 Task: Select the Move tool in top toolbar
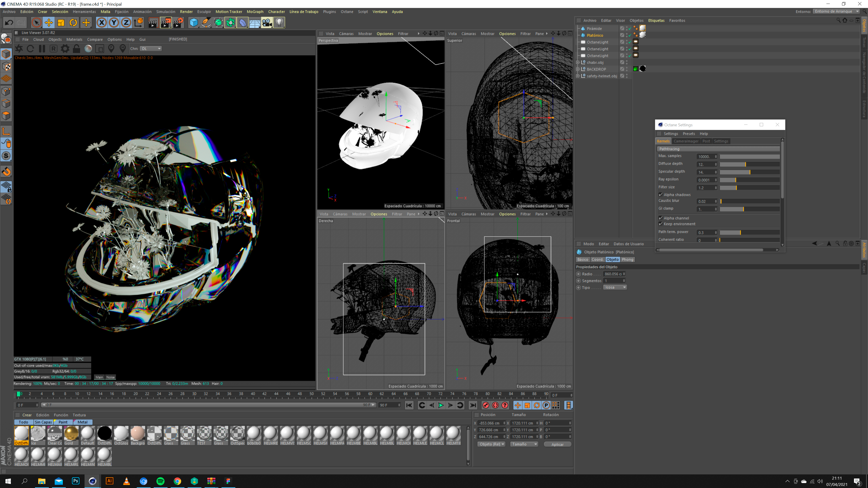[x=49, y=23]
